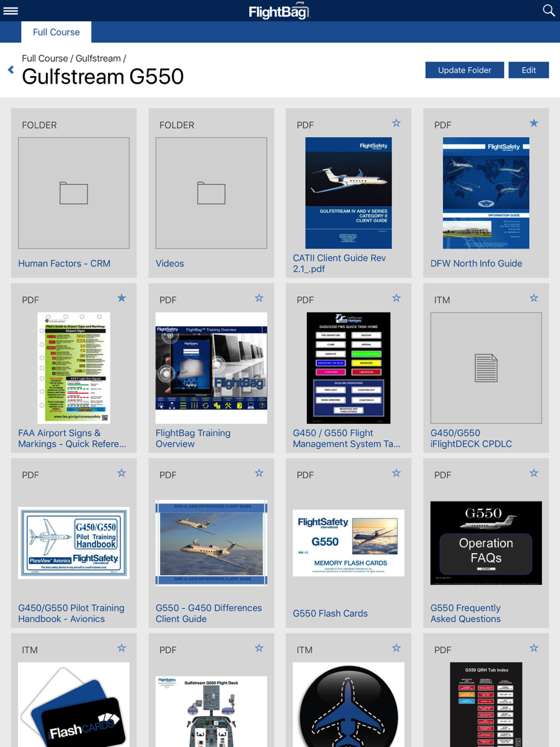
Task: Star the G450 / G550 Flight Management System item
Action: click(396, 298)
